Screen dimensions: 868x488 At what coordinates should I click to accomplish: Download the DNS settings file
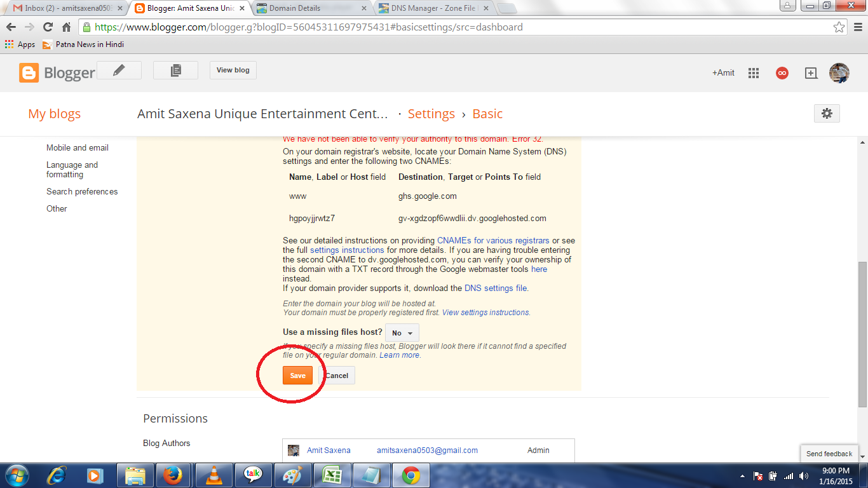(496, 288)
